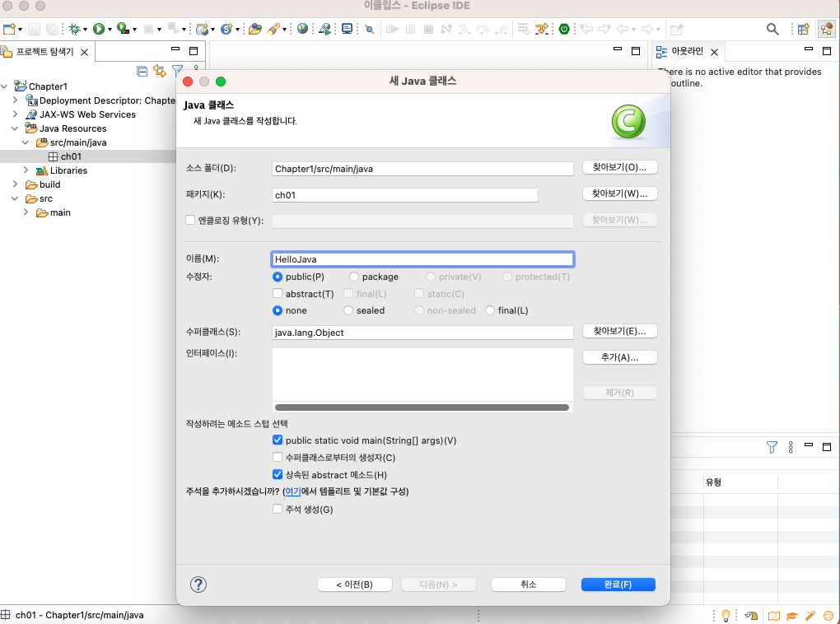The width and height of the screenshot is (840, 624).
Task: Click the green Run button icon
Action: (99, 29)
